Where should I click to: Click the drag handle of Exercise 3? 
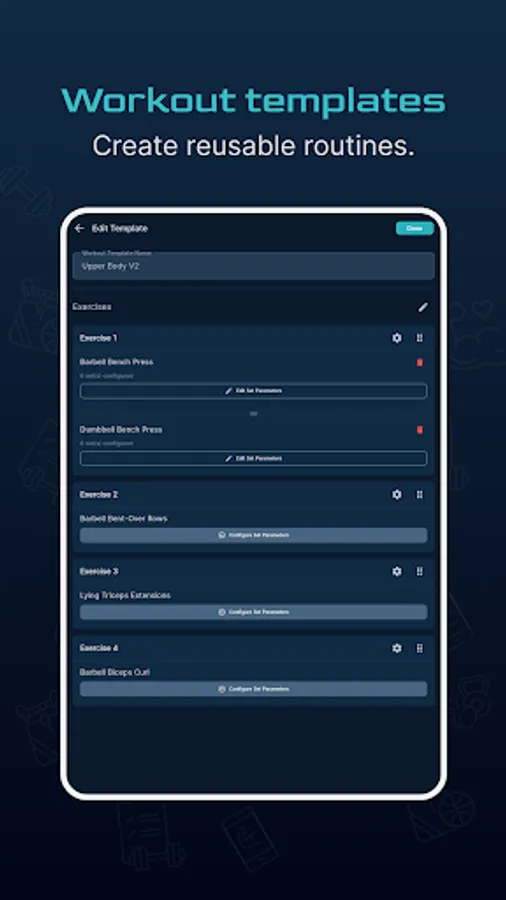point(420,571)
